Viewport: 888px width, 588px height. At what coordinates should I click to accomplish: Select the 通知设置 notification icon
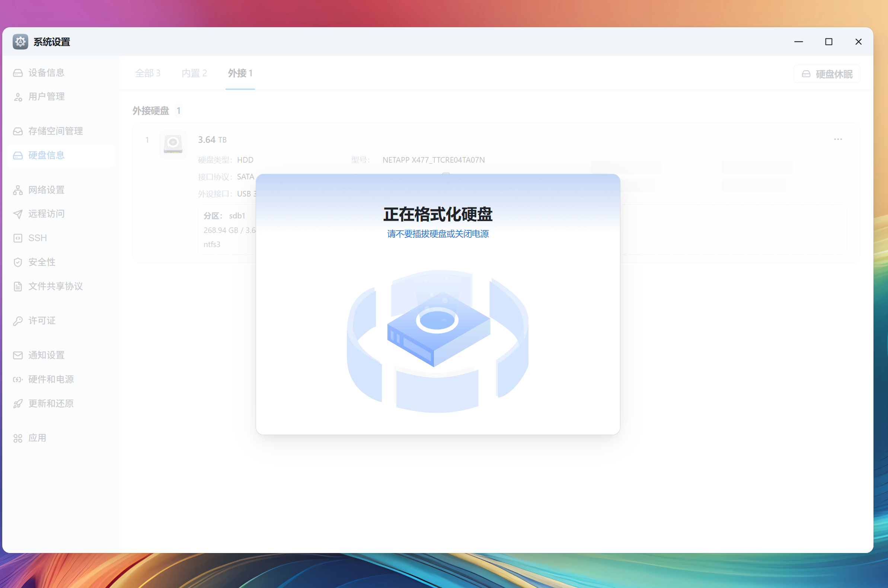(18, 355)
